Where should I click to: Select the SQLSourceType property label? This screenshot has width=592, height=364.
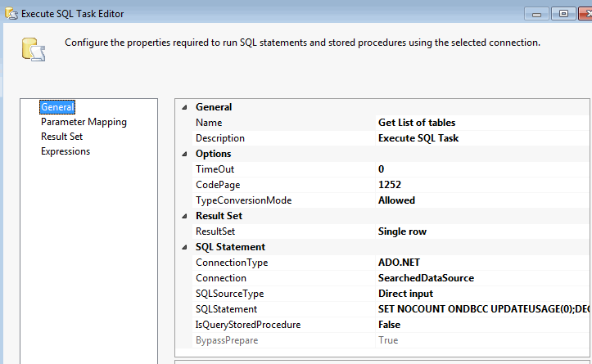point(229,294)
